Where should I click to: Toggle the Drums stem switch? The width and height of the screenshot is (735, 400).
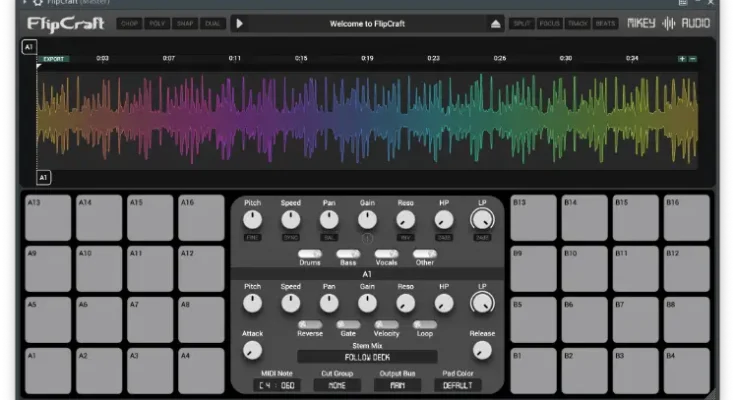(309, 254)
